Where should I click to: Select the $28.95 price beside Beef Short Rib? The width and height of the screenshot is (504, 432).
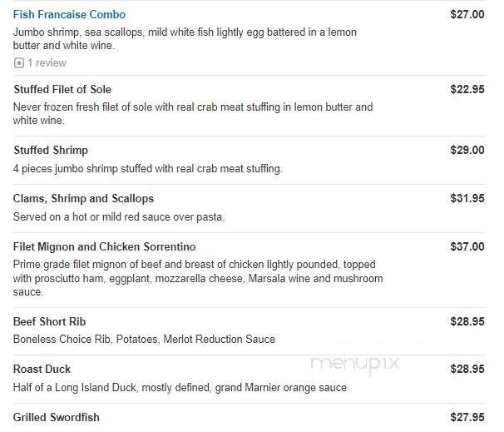pos(467,321)
